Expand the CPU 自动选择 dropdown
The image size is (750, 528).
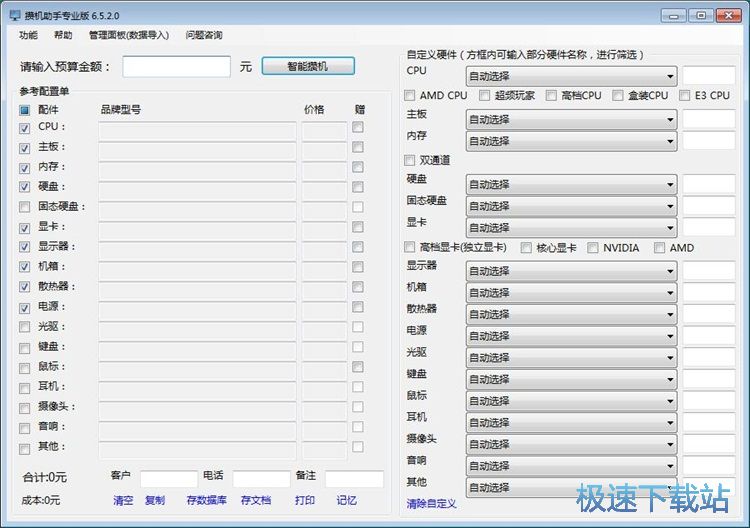point(571,76)
